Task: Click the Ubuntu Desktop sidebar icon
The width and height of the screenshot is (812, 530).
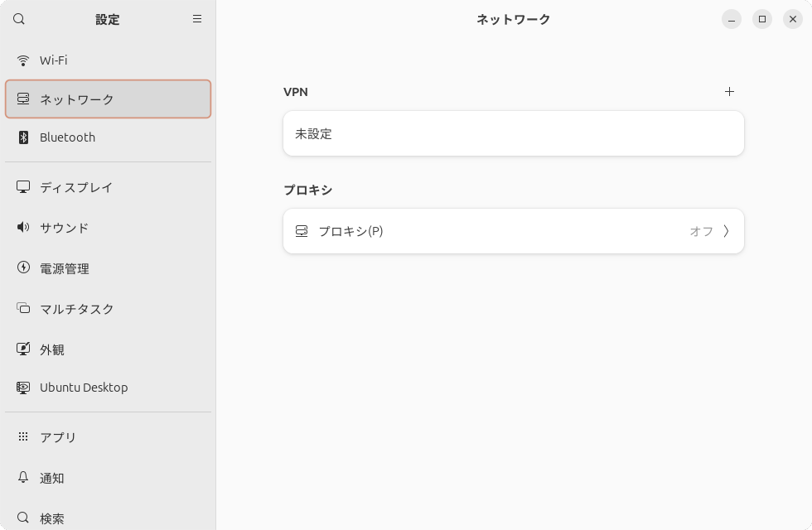Action: (22, 387)
